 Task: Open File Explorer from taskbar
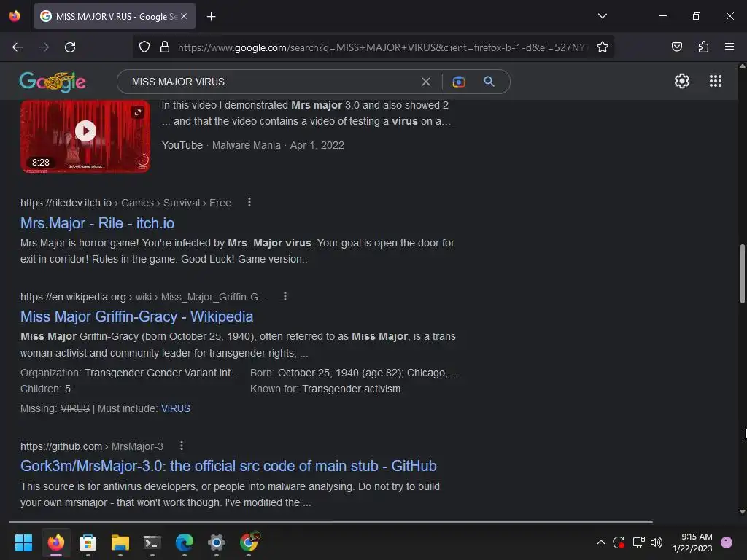pyautogui.click(x=120, y=542)
